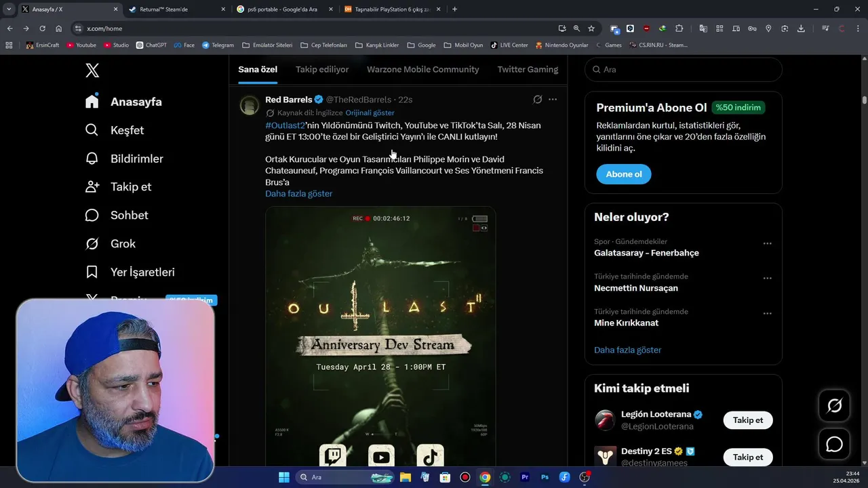The height and width of the screenshot is (488, 868).
Task: Open Chrome tab search dropdown arrow
Action: click(x=9, y=9)
